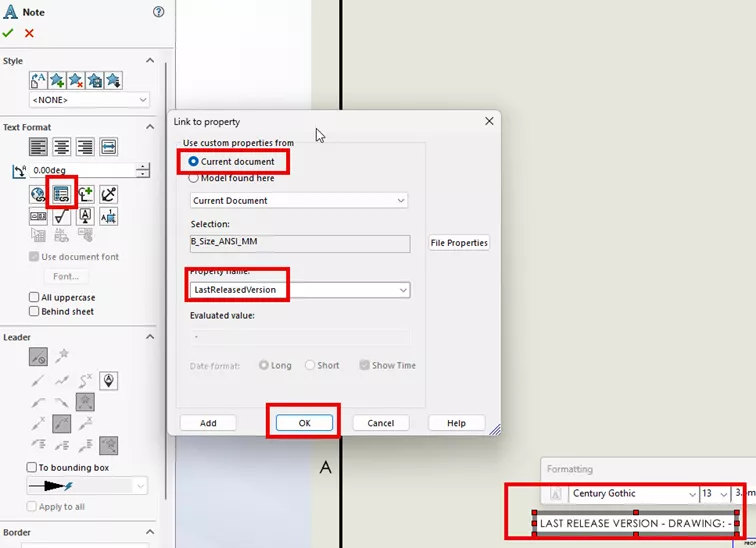Load a style star icon with arrow
This screenshot has width=756, height=548.
tap(113, 80)
